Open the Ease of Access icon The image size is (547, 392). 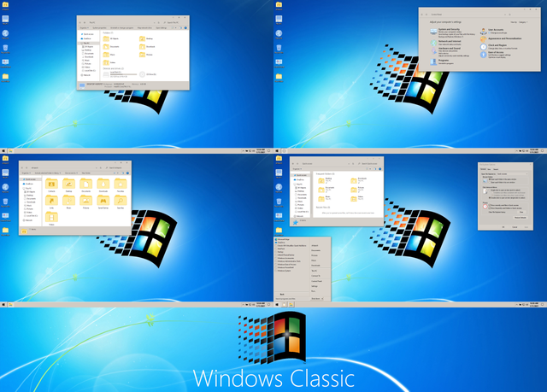pyautogui.click(x=484, y=55)
